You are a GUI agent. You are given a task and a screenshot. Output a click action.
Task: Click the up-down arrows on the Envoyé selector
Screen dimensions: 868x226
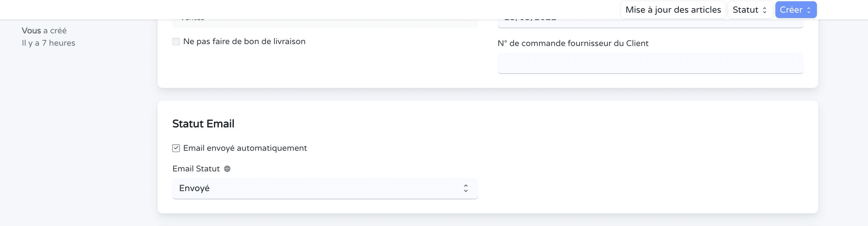[466, 188]
